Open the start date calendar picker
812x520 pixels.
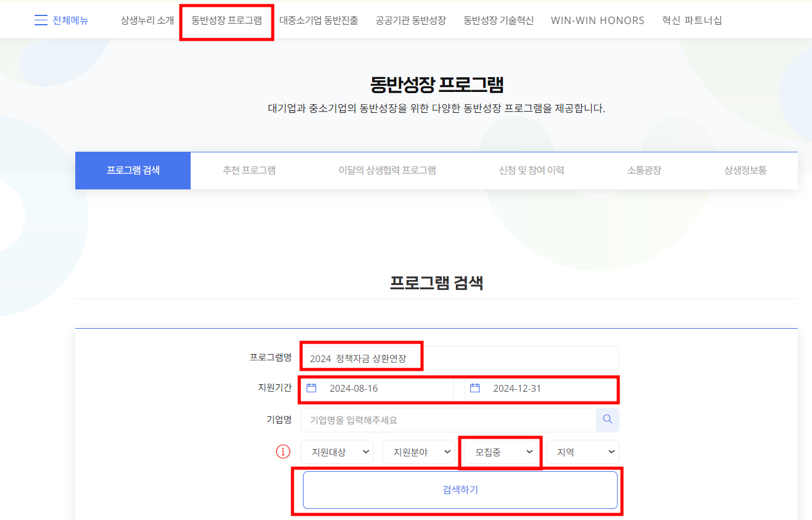(312, 388)
